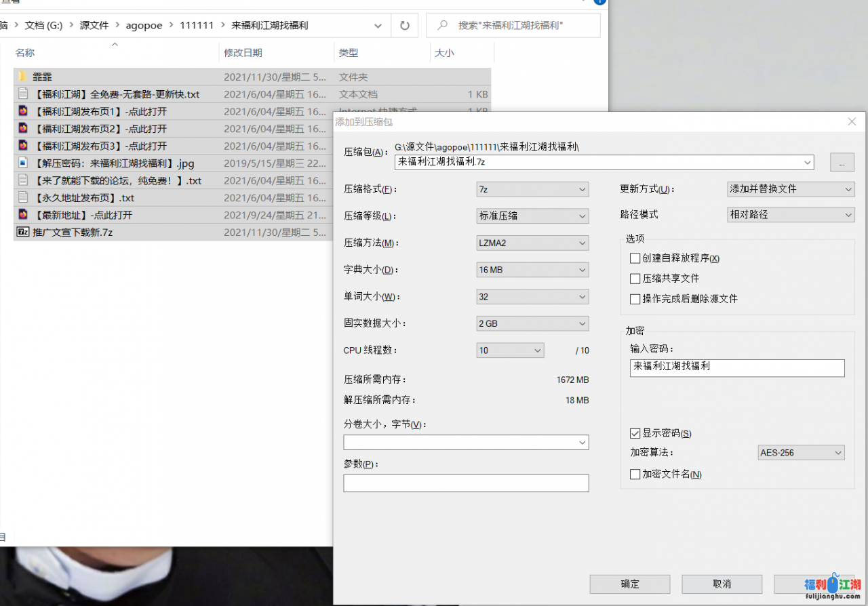
Task: Click the 解压密码 jpg file icon
Action: (22, 163)
